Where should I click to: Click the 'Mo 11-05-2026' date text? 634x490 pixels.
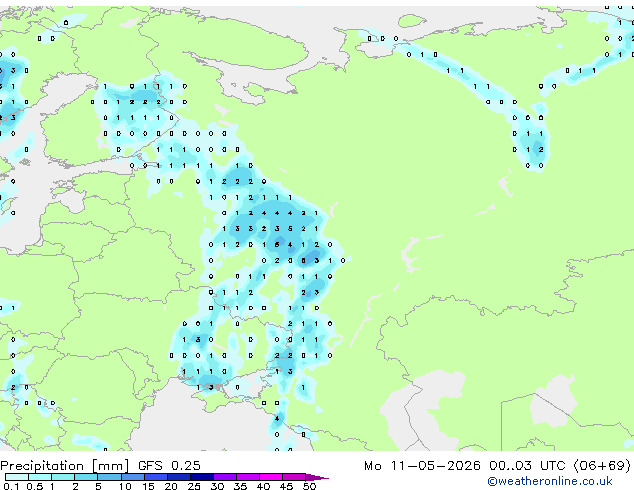coord(422,466)
